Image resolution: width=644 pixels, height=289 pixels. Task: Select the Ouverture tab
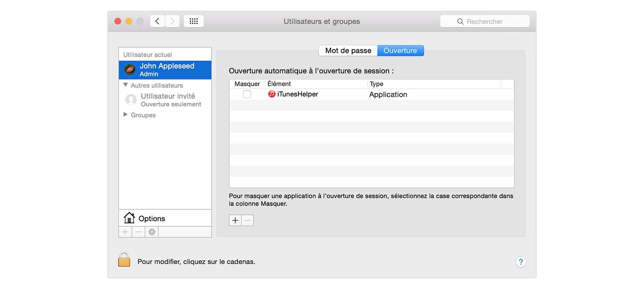400,50
